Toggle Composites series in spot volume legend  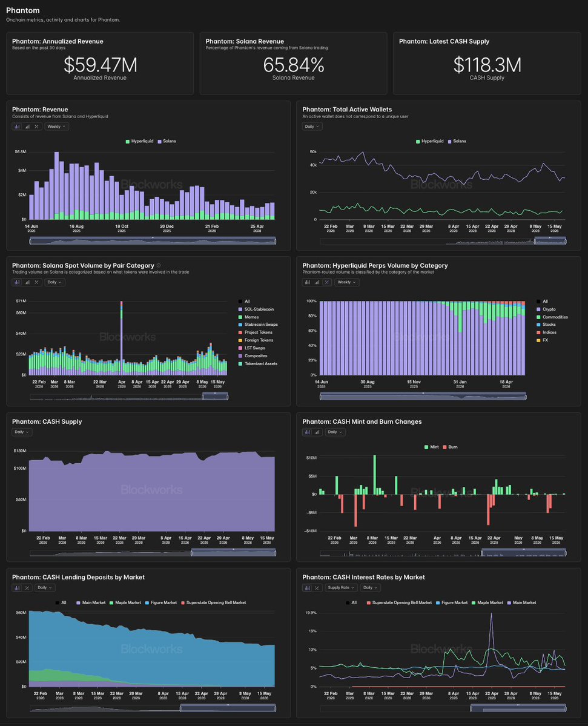click(253, 356)
